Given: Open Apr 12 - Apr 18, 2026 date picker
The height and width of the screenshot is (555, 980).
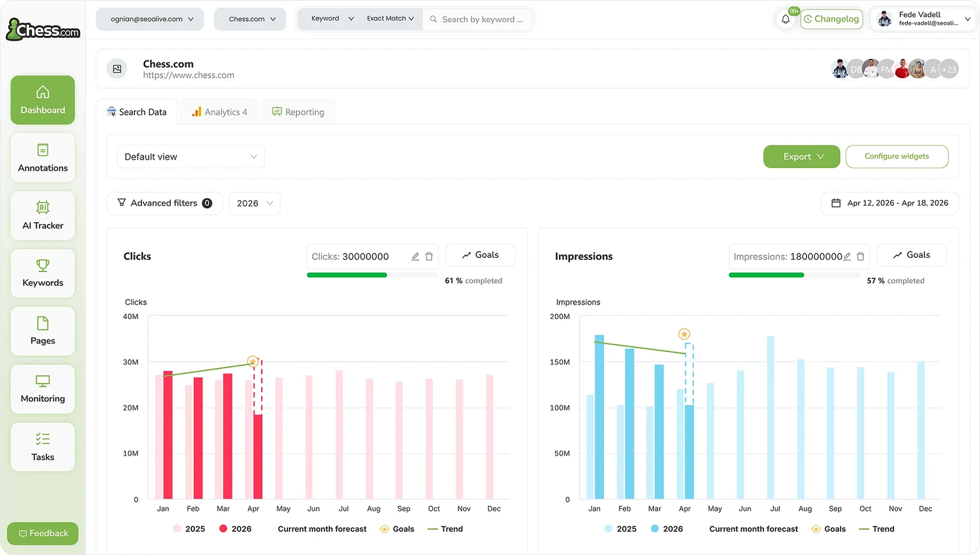Looking at the screenshot, I should pos(890,203).
